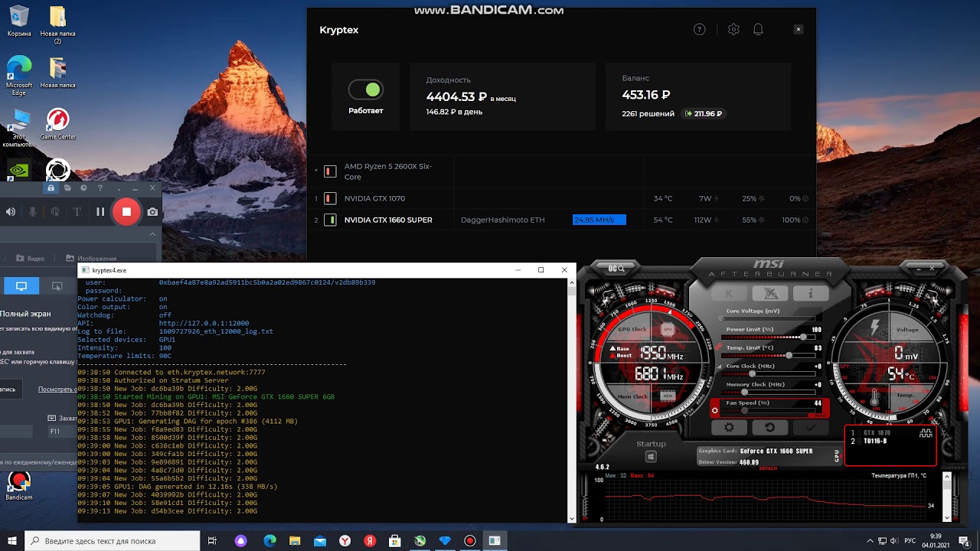
Task: Take Bandicam screenshot camera icon
Action: [x=152, y=212]
